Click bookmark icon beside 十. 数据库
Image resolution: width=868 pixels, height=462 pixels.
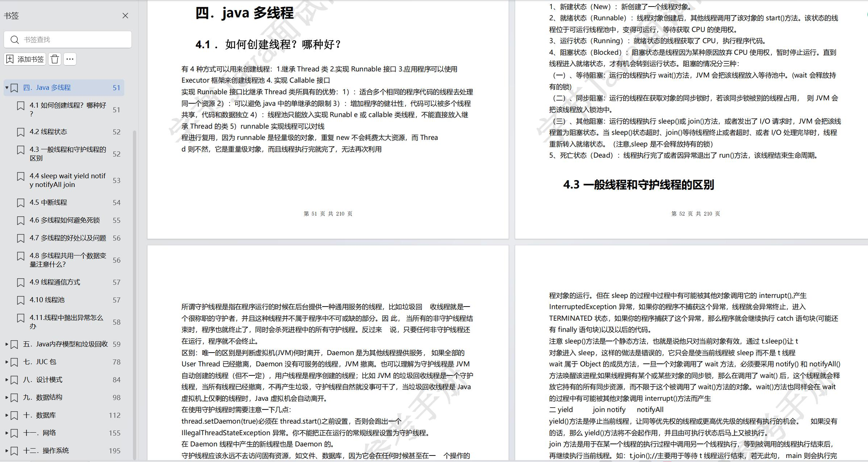tap(14, 415)
